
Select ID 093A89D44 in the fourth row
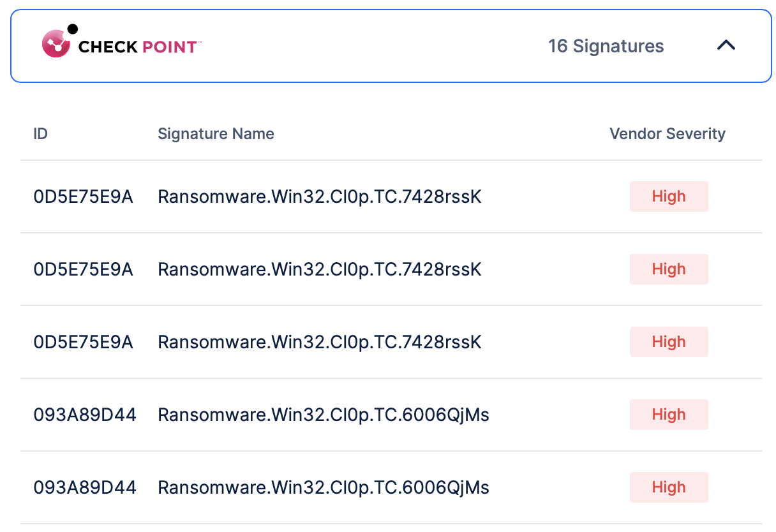tap(85, 415)
